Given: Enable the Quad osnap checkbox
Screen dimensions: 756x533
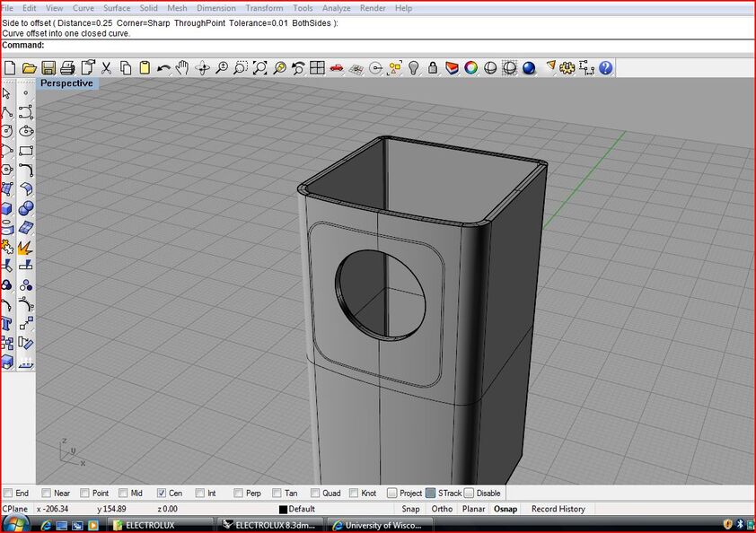Looking at the screenshot, I should pos(315,493).
